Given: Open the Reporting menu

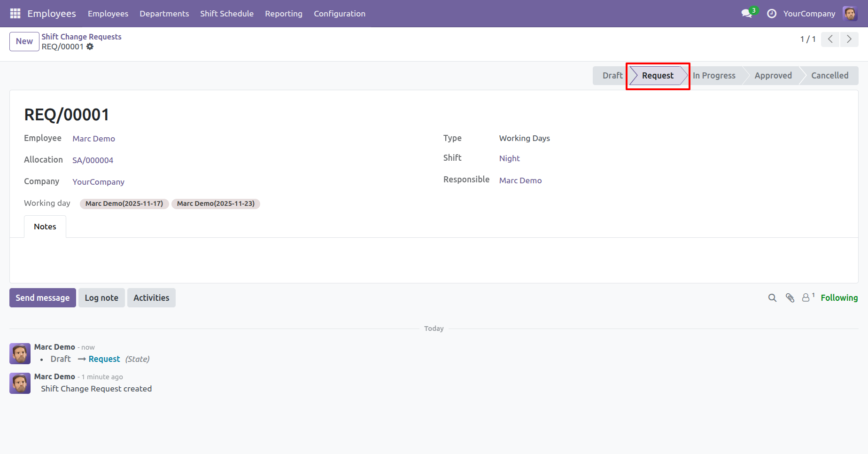Looking at the screenshot, I should coord(284,14).
